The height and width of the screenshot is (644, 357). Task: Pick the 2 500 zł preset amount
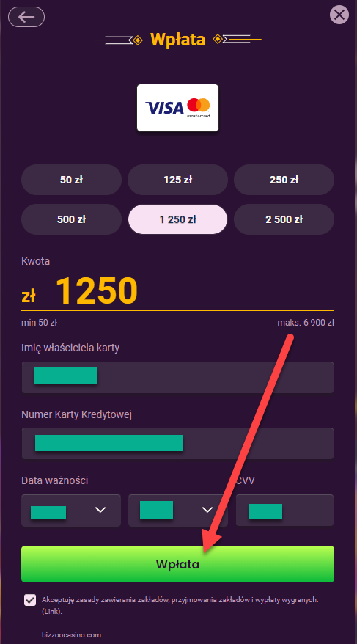tap(284, 219)
